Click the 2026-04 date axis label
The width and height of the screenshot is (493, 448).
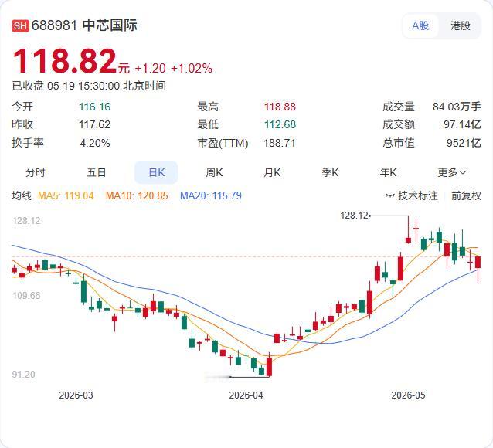[246, 395]
